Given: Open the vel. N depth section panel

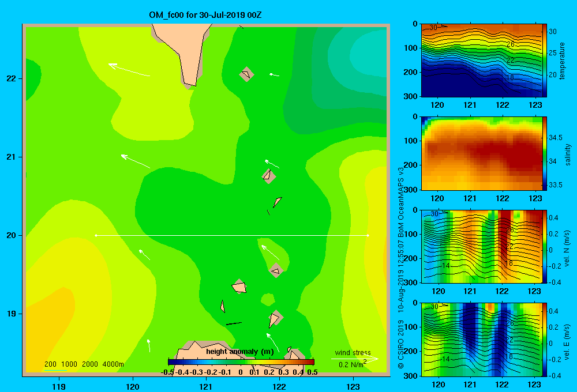Looking at the screenshot, I should (x=481, y=246).
